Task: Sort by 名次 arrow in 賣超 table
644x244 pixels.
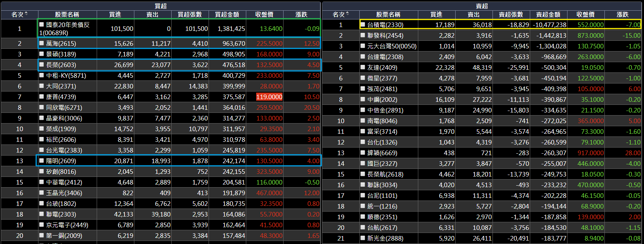Action: (x=348, y=14)
